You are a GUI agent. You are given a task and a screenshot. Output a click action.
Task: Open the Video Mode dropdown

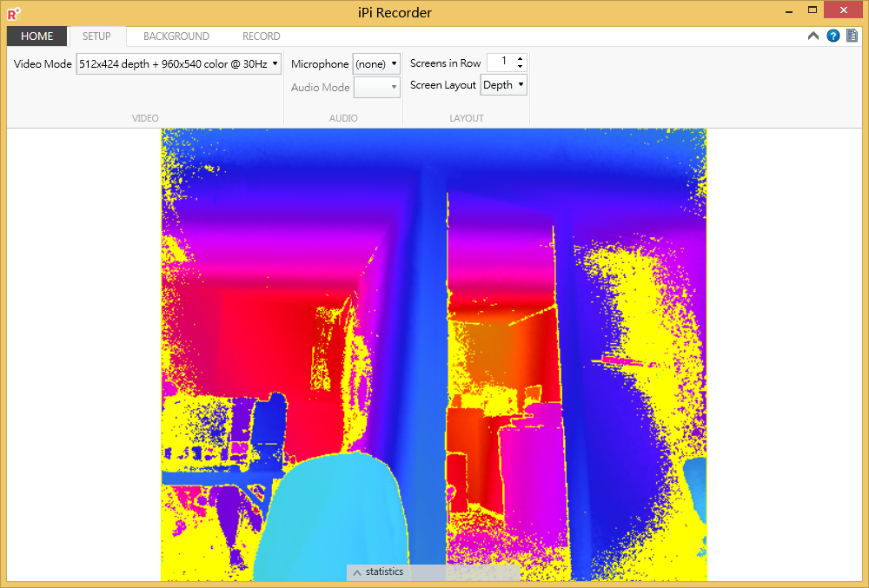point(178,63)
